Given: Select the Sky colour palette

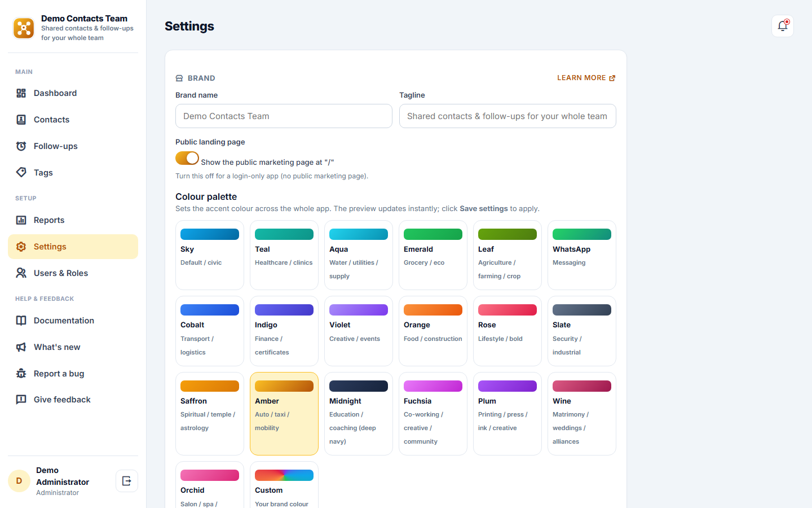Looking at the screenshot, I should [x=210, y=255].
